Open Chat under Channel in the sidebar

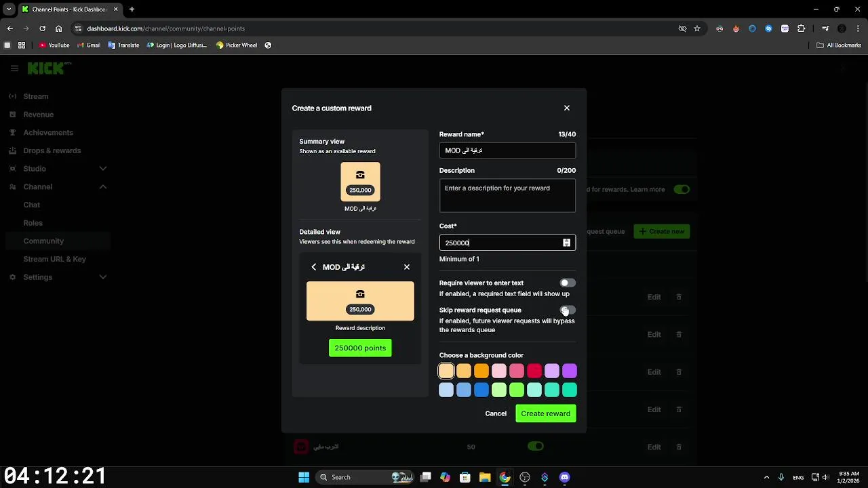click(x=31, y=205)
